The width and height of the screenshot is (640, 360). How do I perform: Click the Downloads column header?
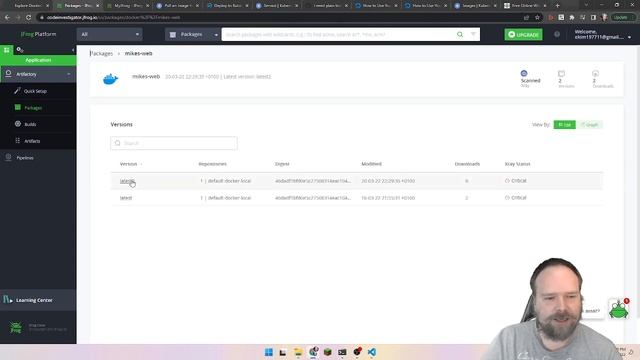click(x=467, y=164)
